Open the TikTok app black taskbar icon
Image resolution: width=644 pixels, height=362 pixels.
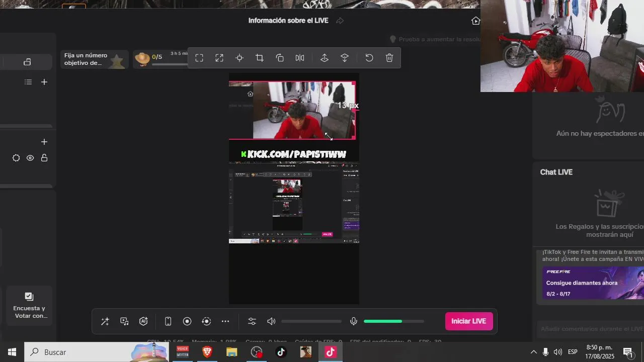281,352
